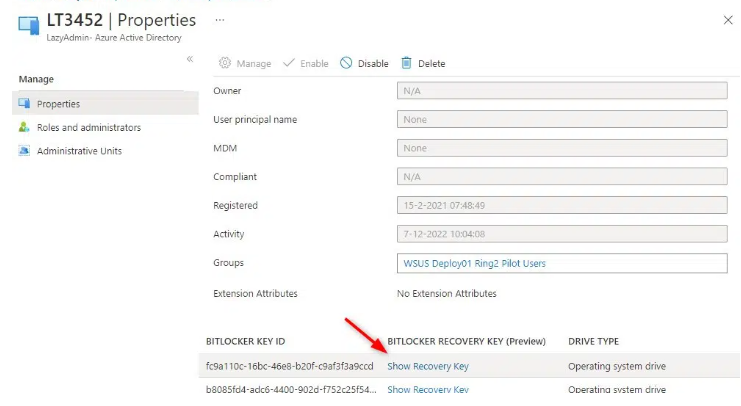Click the Manage gear icon
The image size is (741, 406).
click(x=225, y=63)
